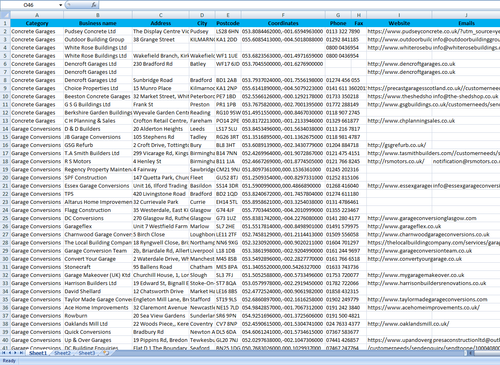Click the 'Phone' header cell
This screenshot has width=500, height=365.
[x=338, y=23]
